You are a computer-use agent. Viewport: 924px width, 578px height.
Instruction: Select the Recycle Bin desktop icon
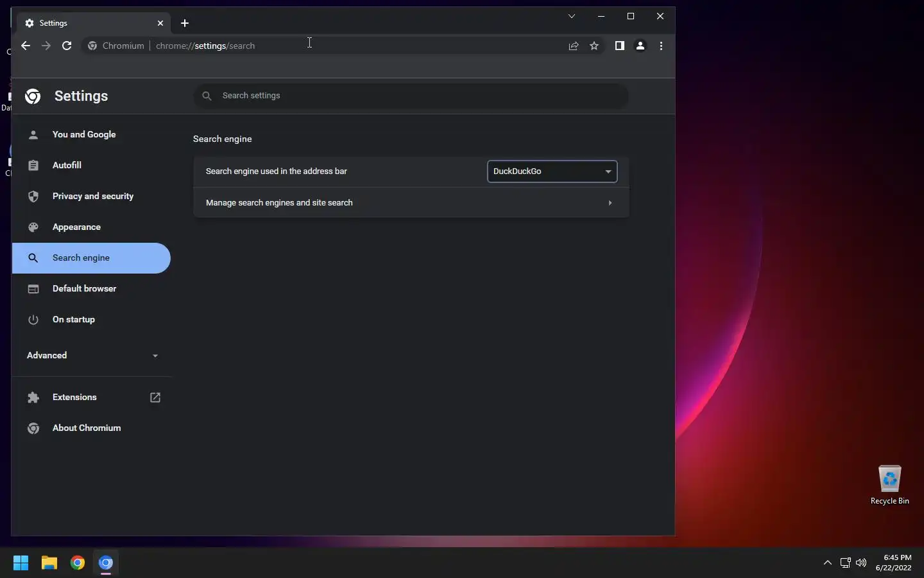click(x=890, y=485)
